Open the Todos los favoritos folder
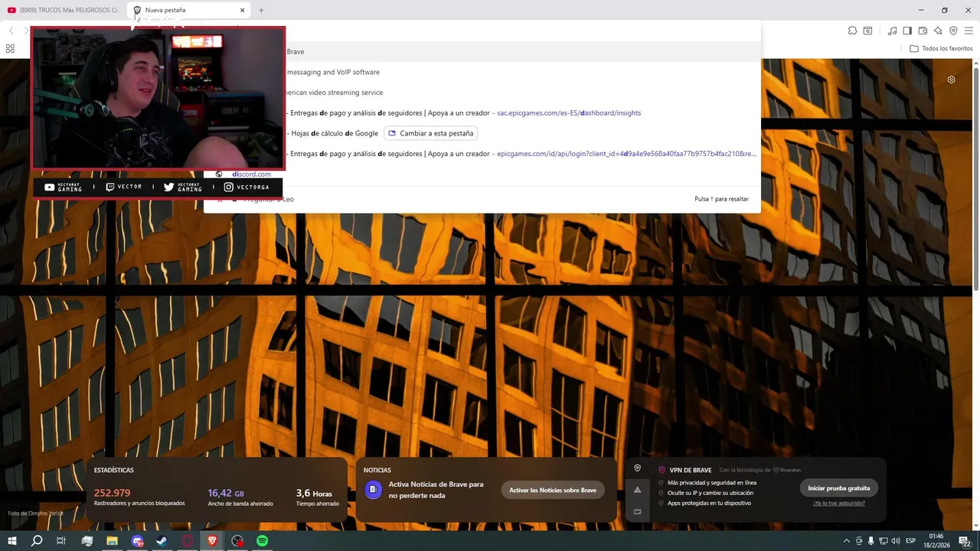This screenshot has width=980, height=551. (x=941, y=48)
